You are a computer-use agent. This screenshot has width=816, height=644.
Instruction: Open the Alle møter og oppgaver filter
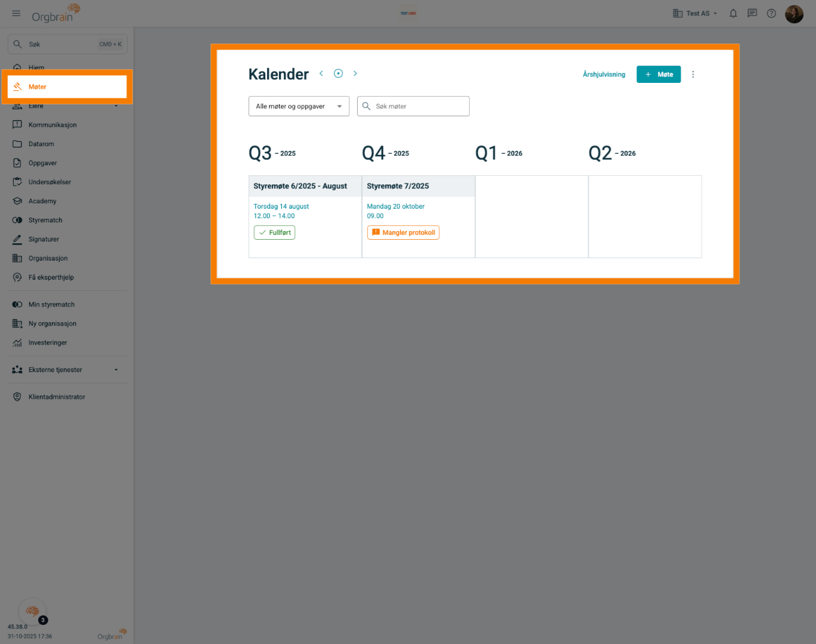pos(299,106)
